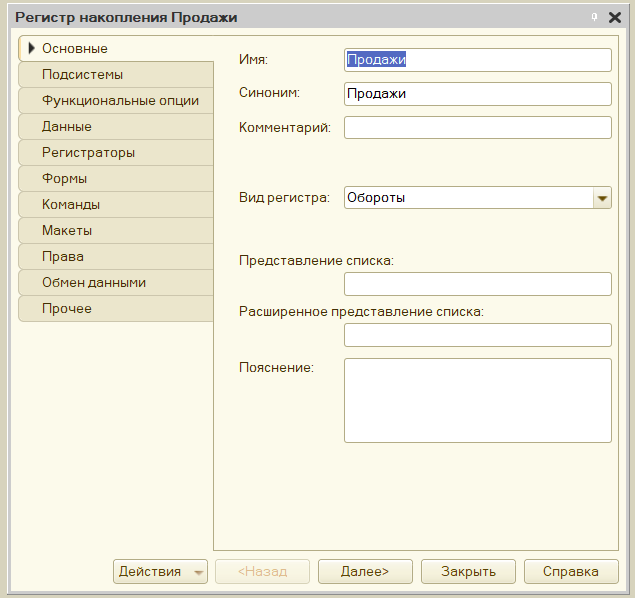Image resolution: width=635 pixels, height=598 pixels.
Task: Go to the Данные tab
Action: [x=116, y=126]
